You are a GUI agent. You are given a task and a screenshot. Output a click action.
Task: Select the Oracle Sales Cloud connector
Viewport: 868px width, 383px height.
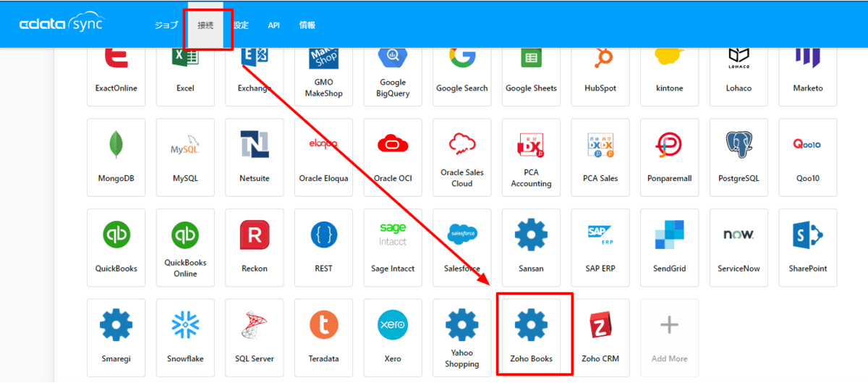(462, 157)
